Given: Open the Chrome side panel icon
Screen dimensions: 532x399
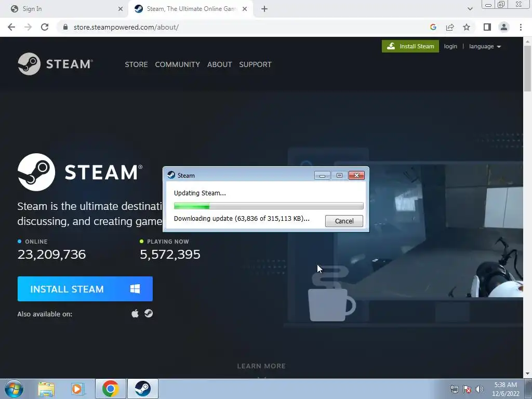Looking at the screenshot, I should (487, 27).
